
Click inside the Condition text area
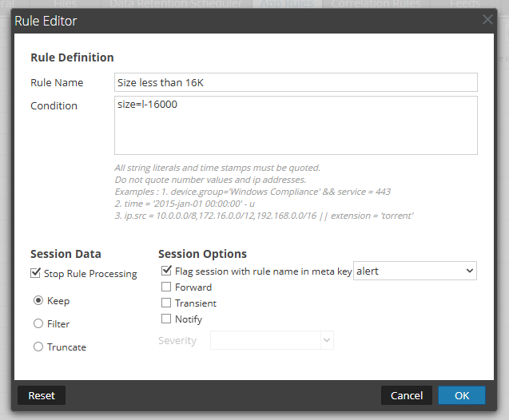coord(296,125)
